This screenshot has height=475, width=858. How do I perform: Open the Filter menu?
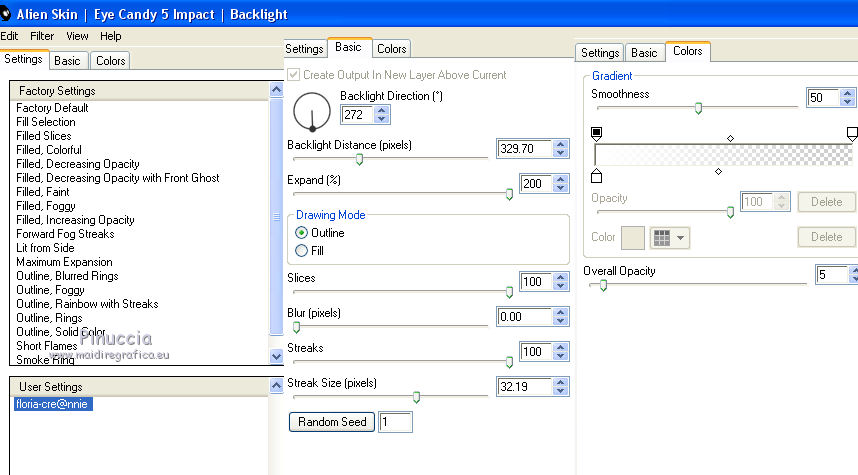(42, 36)
